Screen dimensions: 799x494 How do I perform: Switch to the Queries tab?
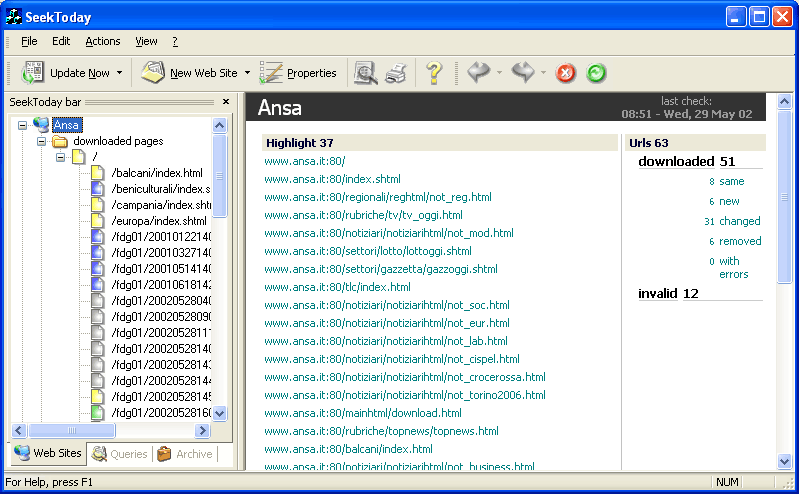tap(120, 454)
